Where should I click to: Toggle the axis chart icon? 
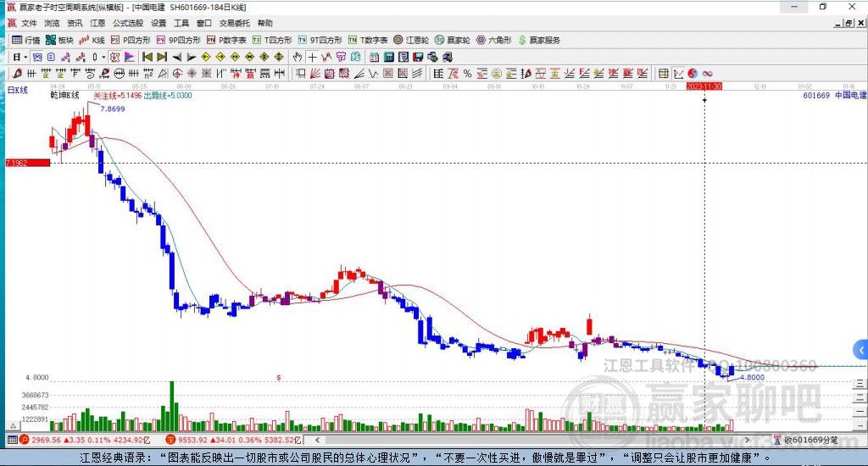click(x=678, y=74)
